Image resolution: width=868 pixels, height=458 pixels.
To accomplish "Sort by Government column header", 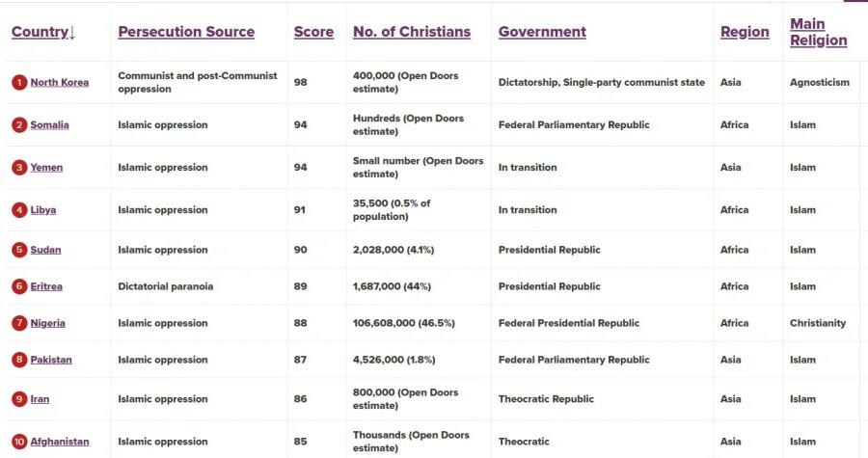I will (542, 32).
